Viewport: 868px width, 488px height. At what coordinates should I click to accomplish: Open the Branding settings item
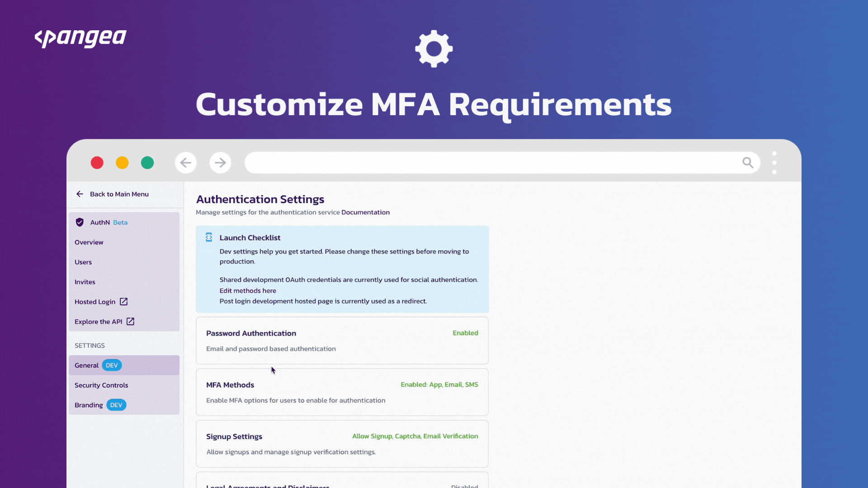[x=124, y=405]
